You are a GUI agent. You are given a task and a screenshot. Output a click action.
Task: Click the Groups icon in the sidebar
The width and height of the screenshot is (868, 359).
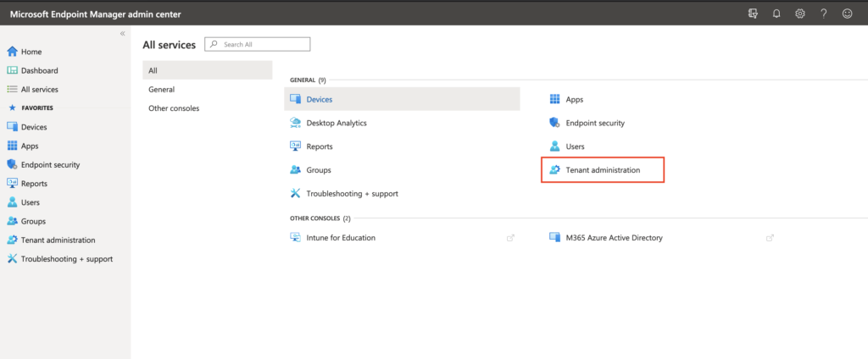pyautogui.click(x=12, y=221)
